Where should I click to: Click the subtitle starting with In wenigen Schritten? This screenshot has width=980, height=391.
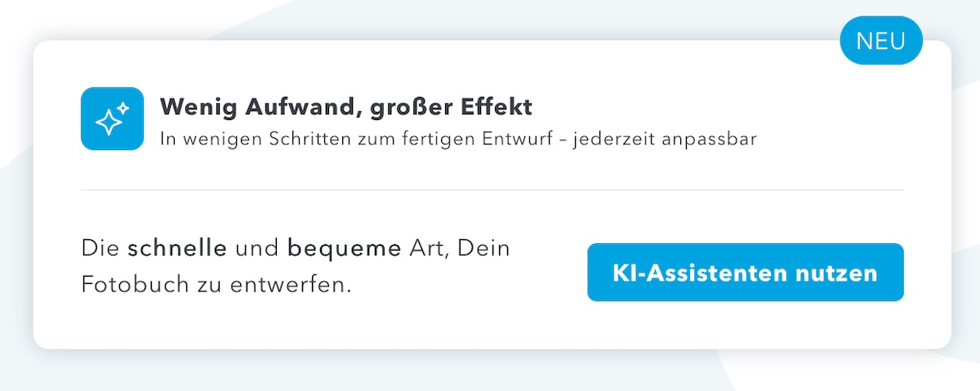pyautogui.click(x=457, y=140)
